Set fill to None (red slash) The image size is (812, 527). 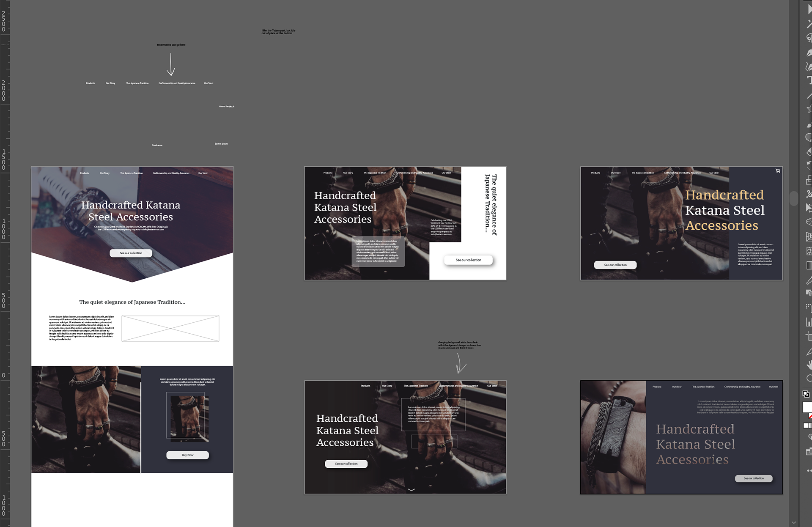click(810, 417)
